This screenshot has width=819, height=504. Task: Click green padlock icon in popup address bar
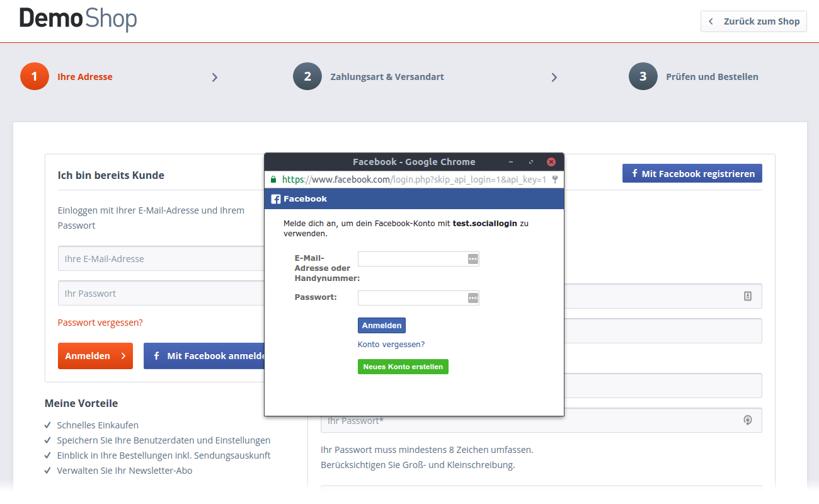coord(273,180)
